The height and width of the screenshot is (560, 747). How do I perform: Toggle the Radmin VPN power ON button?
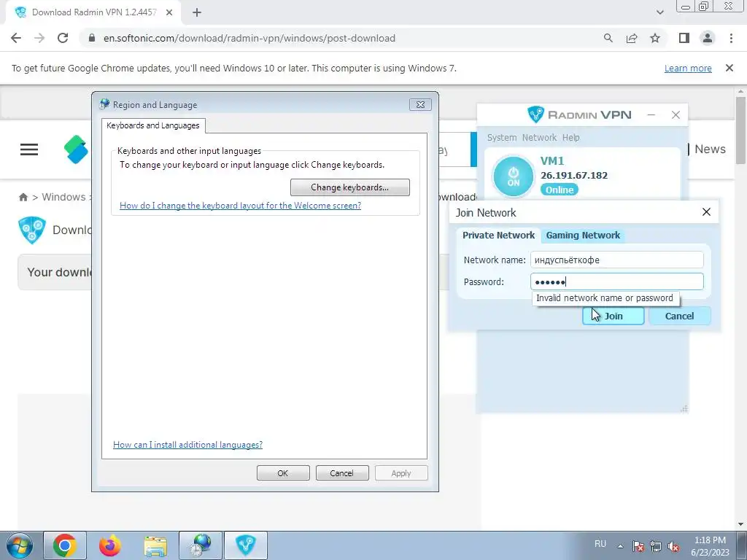[x=513, y=176]
